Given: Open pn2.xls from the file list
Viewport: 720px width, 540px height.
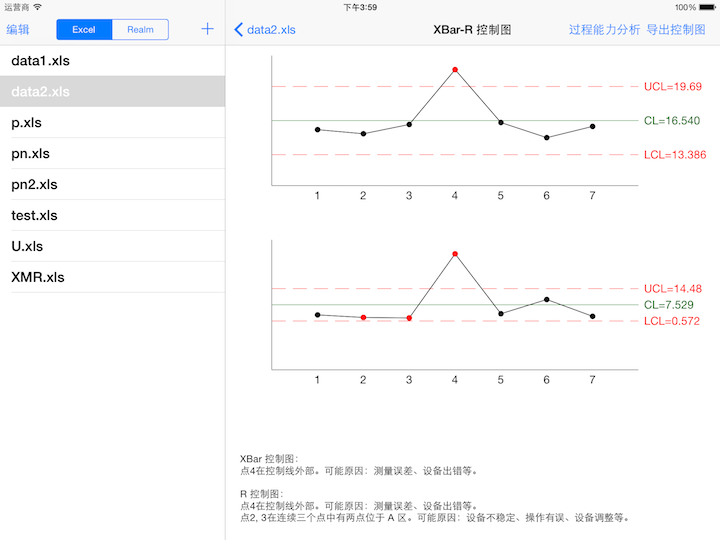Looking at the screenshot, I should (x=112, y=184).
